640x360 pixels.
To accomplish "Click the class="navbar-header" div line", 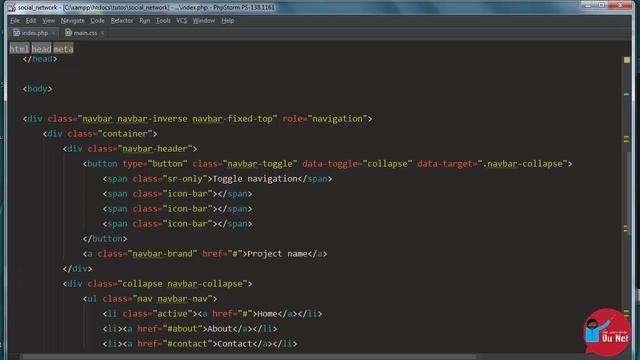I will pos(130,149).
